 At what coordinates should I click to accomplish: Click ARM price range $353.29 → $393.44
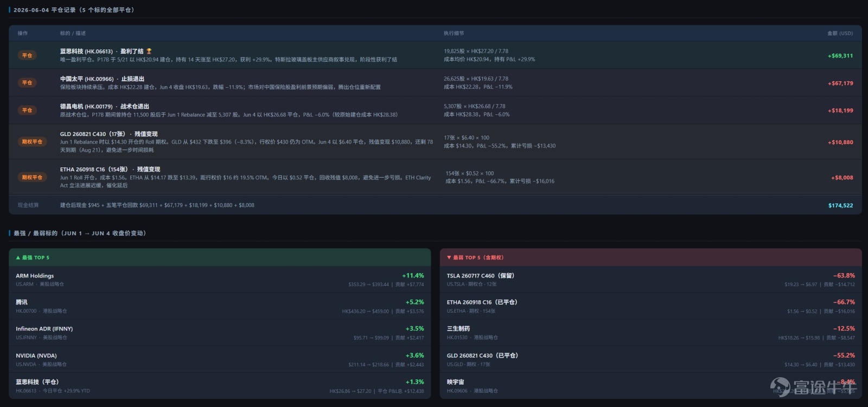tap(368, 285)
